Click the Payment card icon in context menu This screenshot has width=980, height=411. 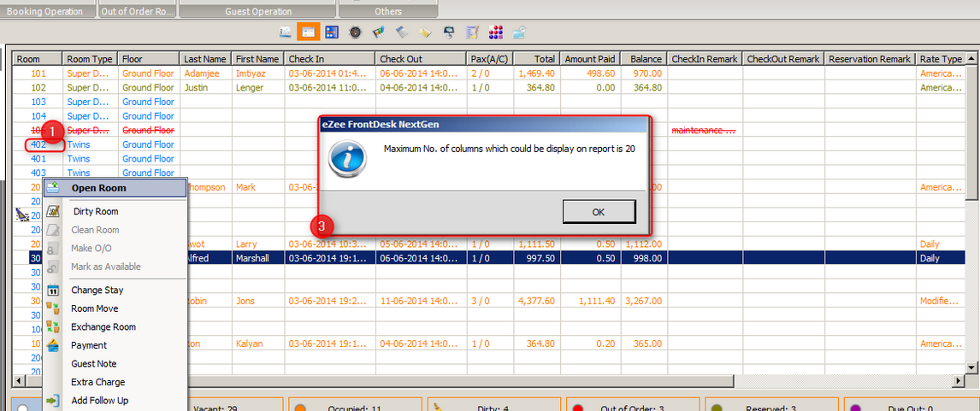(x=54, y=345)
